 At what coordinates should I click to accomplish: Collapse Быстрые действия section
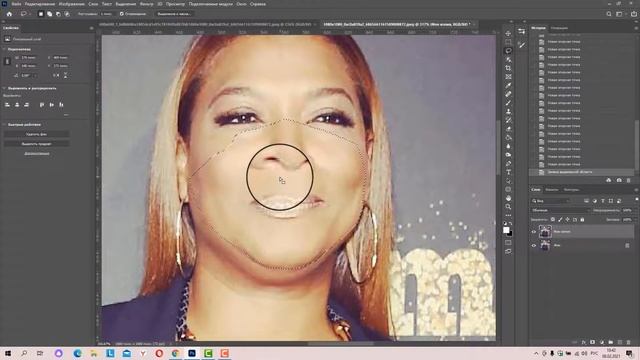click(x=4, y=124)
